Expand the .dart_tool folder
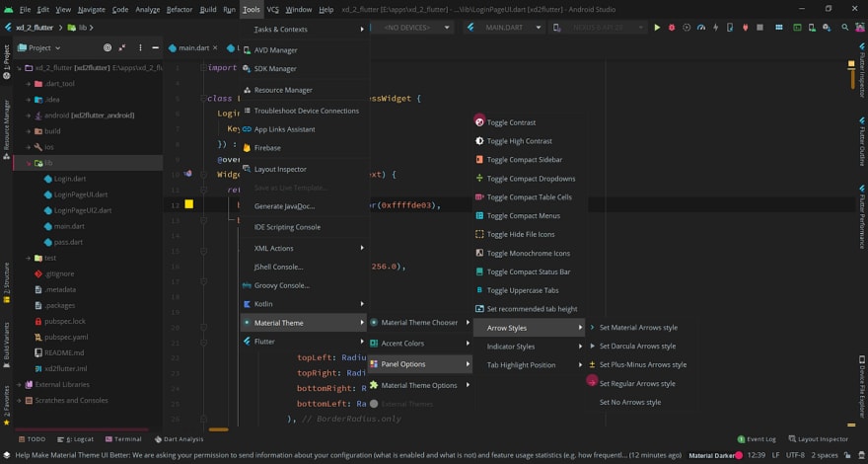Viewport: 868px width, 464px height. pos(29,84)
